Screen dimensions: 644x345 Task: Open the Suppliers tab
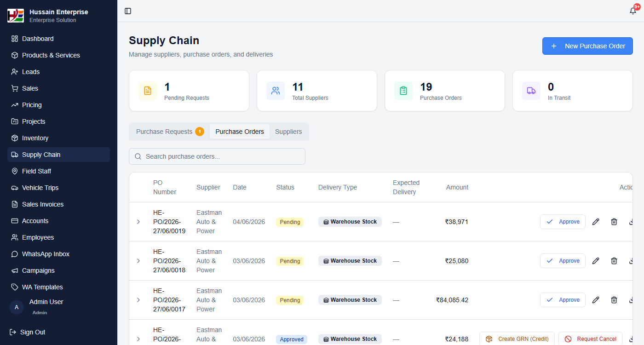click(x=288, y=132)
